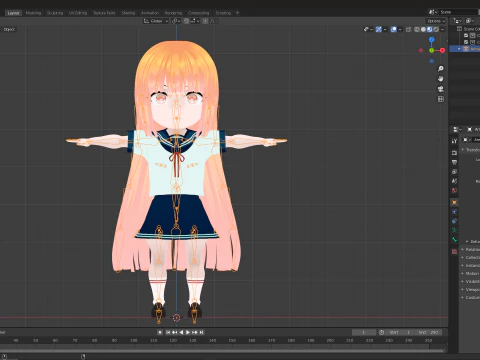Open the scene browse icon dropdown
This screenshot has height=360, width=480.
pos(433,12)
